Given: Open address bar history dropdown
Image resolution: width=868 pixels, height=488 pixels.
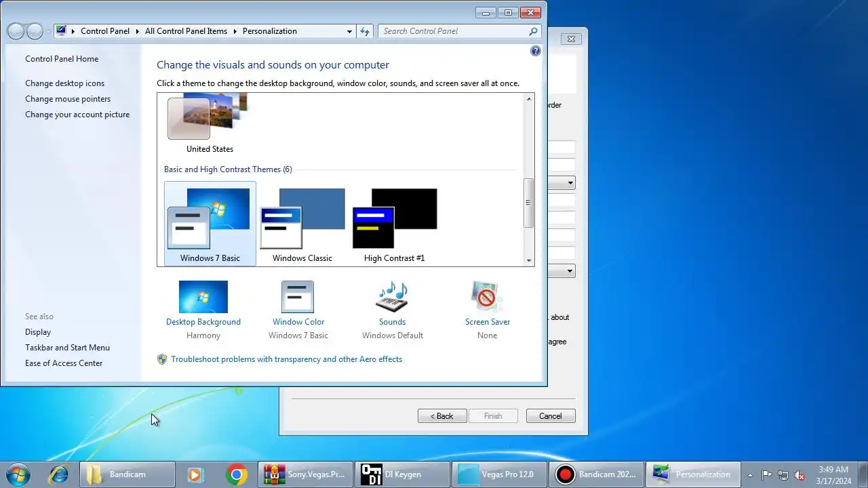Looking at the screenshot, I should (349, 31).
